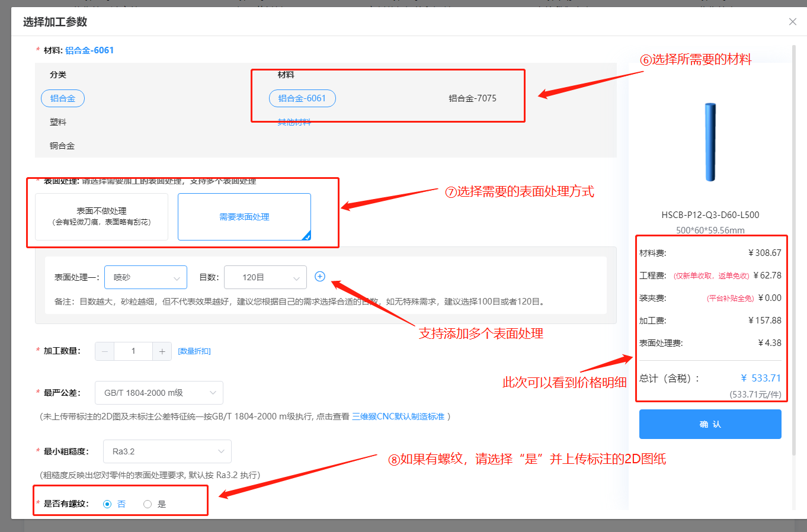807x532 pixels.
Task: Select 是 for 是否有螺纹
Action: coord(148,504)
